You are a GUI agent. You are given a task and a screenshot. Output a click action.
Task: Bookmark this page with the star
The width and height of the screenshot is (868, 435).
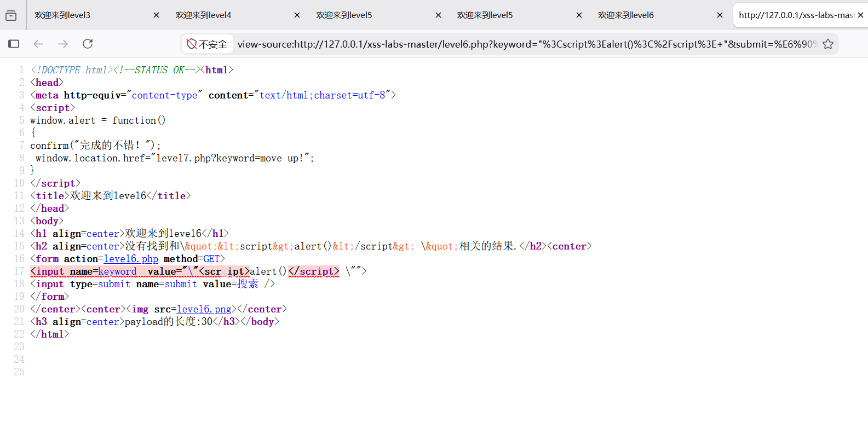pos(828,44)
